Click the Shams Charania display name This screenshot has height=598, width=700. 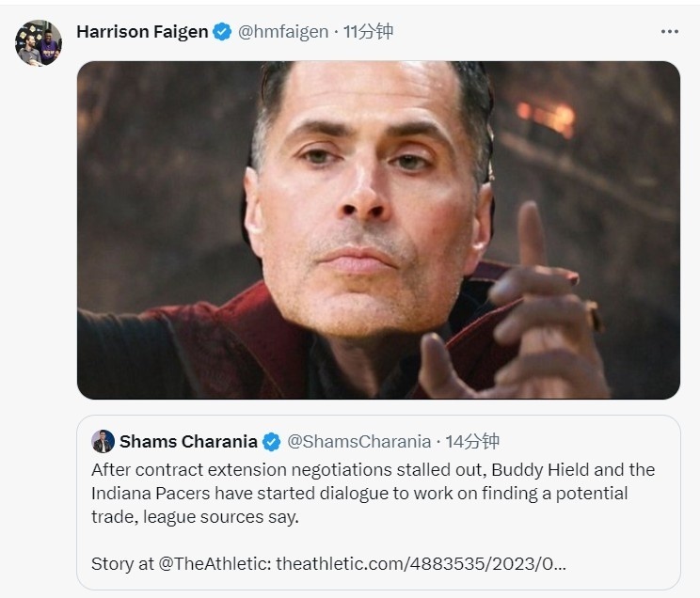pyautogui.click(x=188, y=442)
